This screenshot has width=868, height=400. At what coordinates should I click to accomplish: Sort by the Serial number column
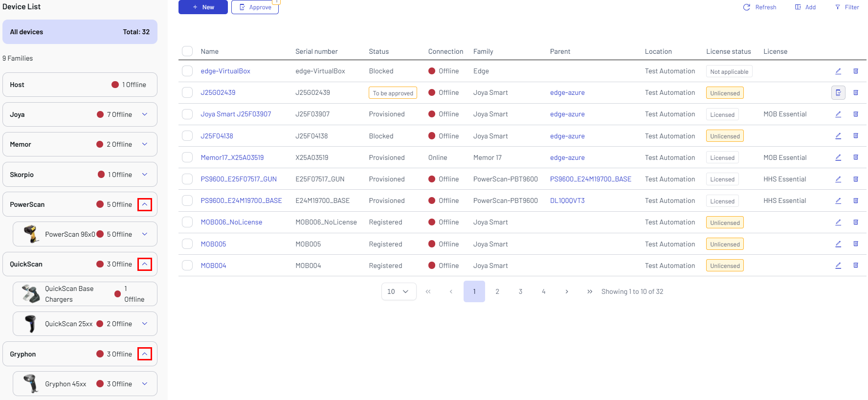point(316,51)
